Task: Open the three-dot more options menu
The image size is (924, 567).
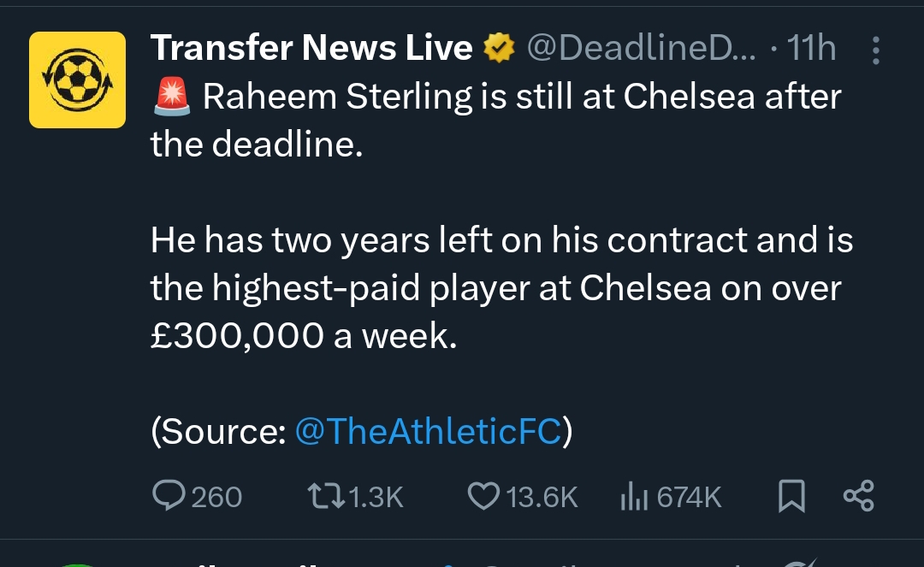Action: click(875, 50)
